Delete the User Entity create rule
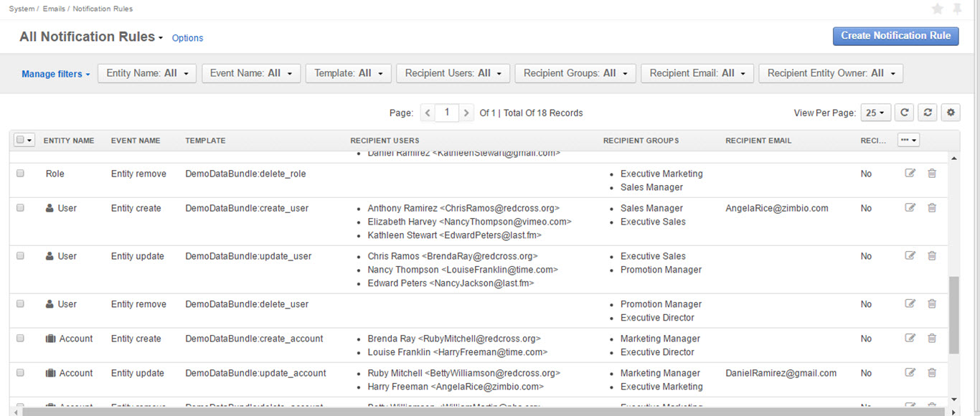This screenshot has width=980, height=416. tap(932, 208)
